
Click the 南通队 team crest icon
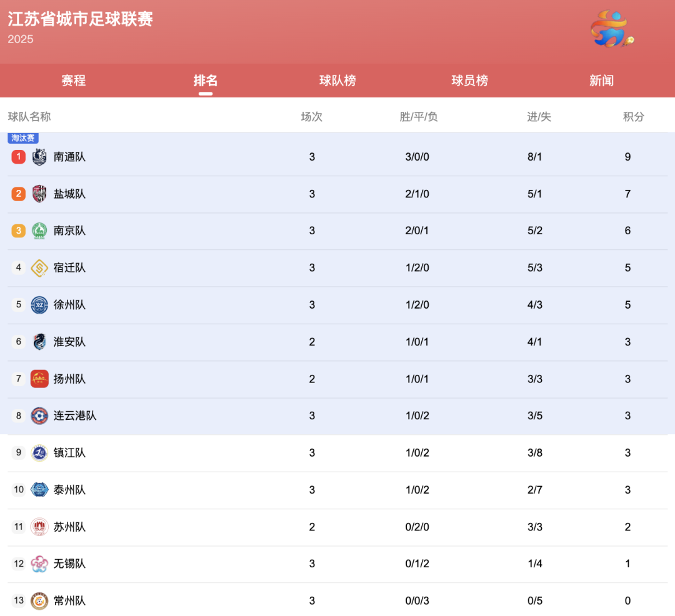(x=39, y=157)
